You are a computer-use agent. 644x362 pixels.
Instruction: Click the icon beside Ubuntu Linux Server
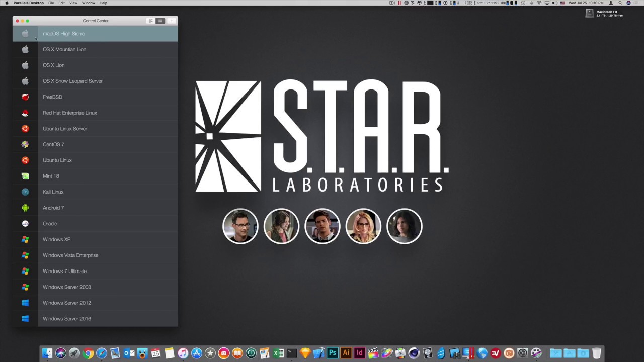click(25, 128)
